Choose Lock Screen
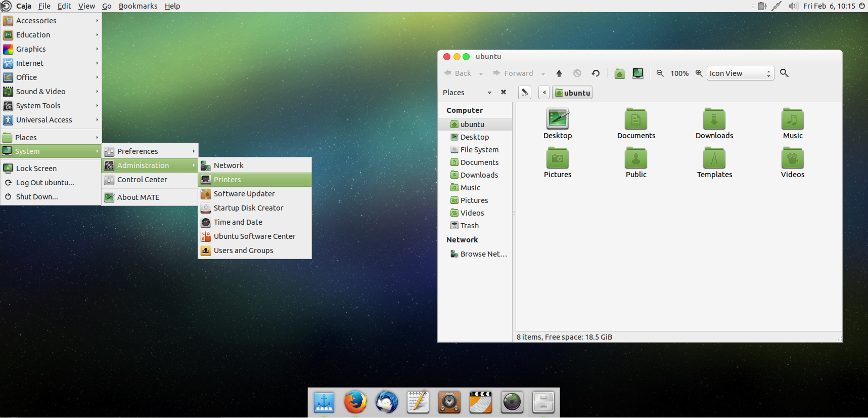Viewport: 868px width, 418px height. [x=51, y=169]
